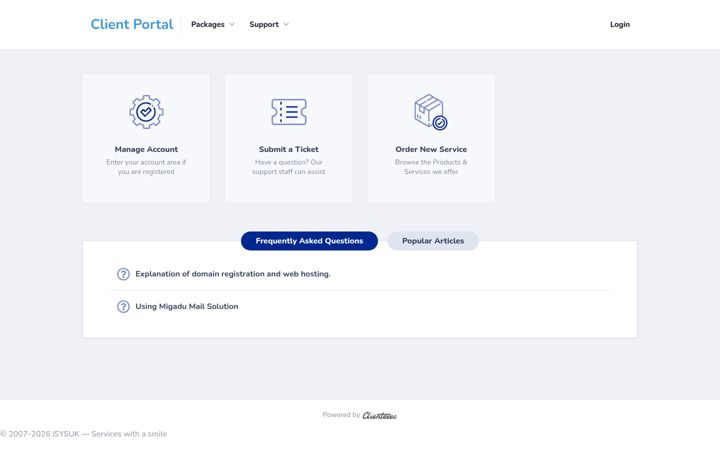This screenshot has width=720, height=450.
Task: Switch to the Popular Articles tab
Action: coord(433,241)
